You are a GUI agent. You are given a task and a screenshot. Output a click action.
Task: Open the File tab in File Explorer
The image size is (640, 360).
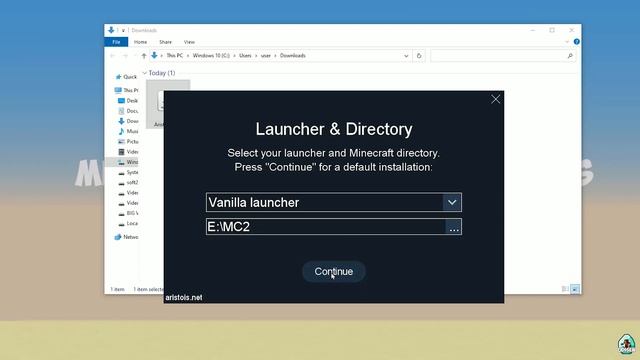(116, 42)
